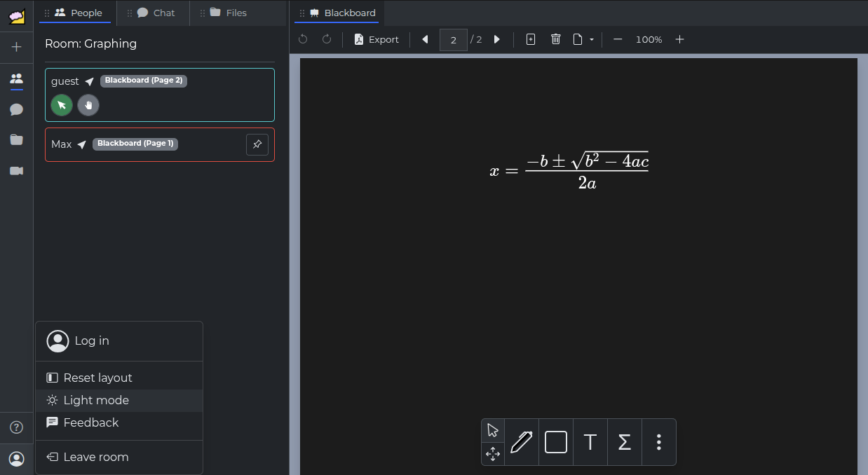Image resolution: width=868 pixels, height=475 pixels.
Task: Select the pointer selection tool
Action: (493, 430)
